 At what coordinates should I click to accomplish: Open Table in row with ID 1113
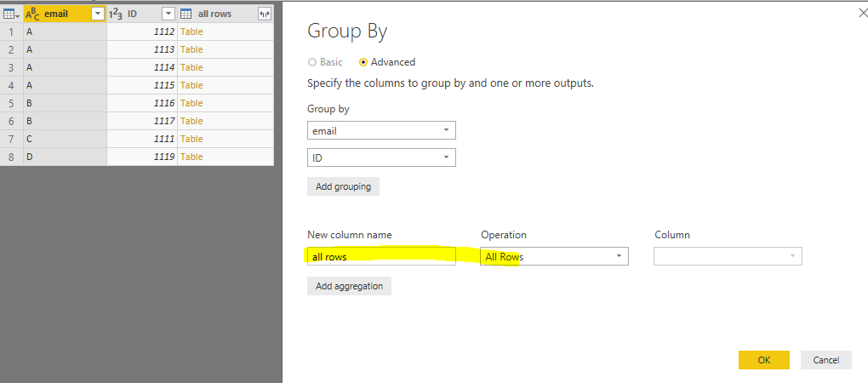(x=191, y=49)
